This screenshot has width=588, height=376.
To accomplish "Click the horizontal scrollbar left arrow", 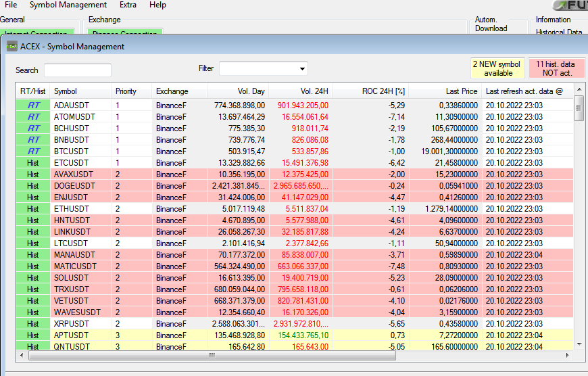I will [22, 355].
